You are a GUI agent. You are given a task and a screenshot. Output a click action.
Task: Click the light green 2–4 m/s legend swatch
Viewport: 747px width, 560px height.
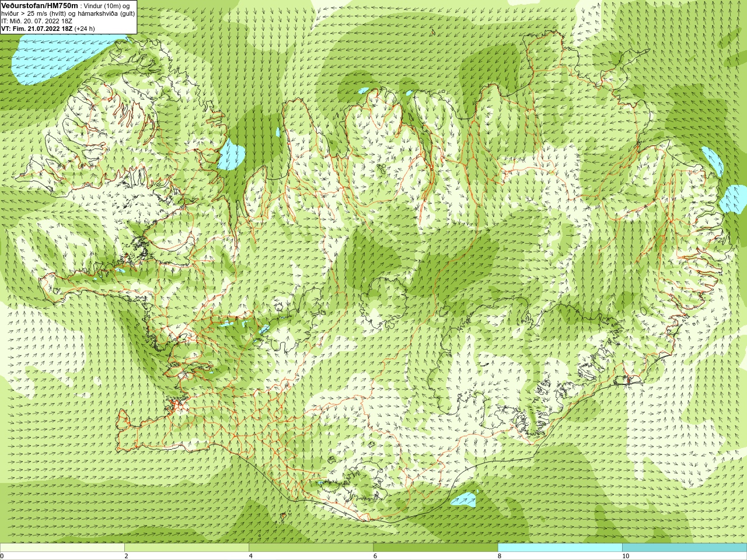click(187, 548)
